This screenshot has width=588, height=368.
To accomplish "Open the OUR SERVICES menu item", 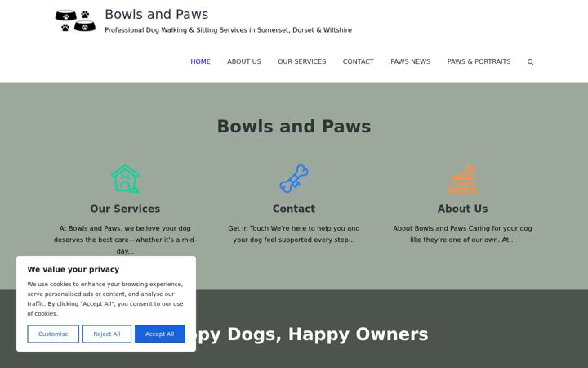I will pyautogui.click(x=302, y=61).
